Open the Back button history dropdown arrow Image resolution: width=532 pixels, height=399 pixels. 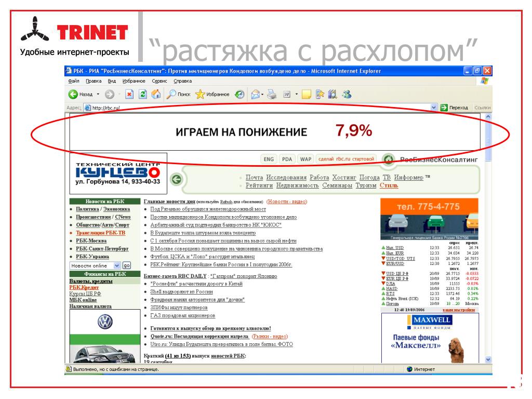coord(98,95)
